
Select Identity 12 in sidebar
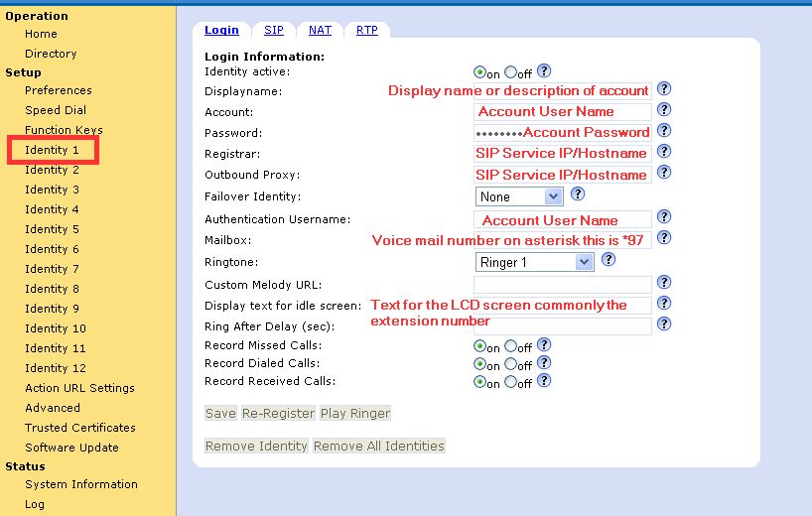click(56, 368)
